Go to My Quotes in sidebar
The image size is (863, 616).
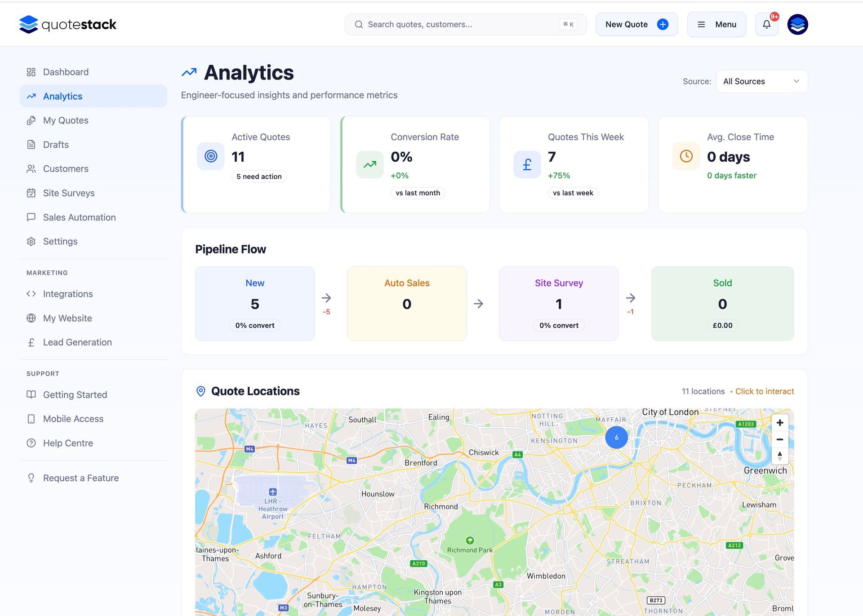[x=66, y=120]
